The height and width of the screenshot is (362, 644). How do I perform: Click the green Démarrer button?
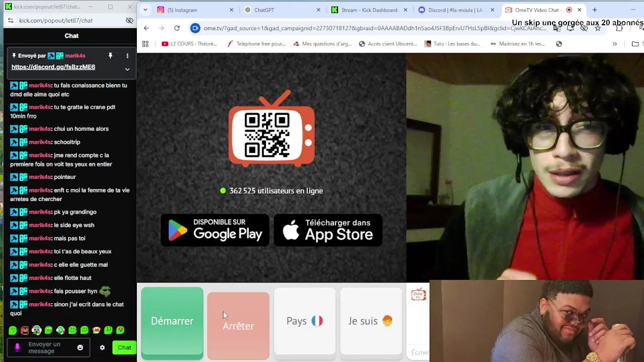[x=172, y=323]
